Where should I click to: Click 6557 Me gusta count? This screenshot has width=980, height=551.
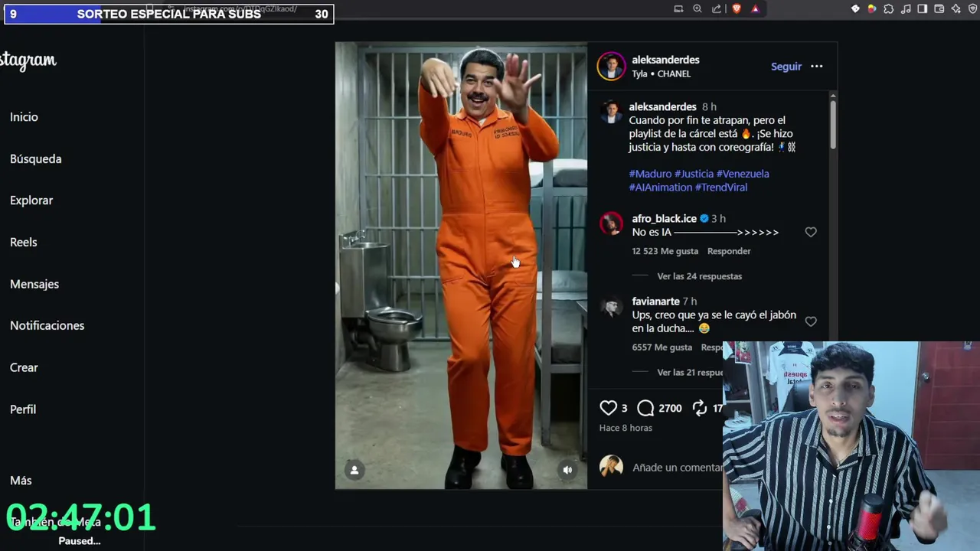pos(662,347)
